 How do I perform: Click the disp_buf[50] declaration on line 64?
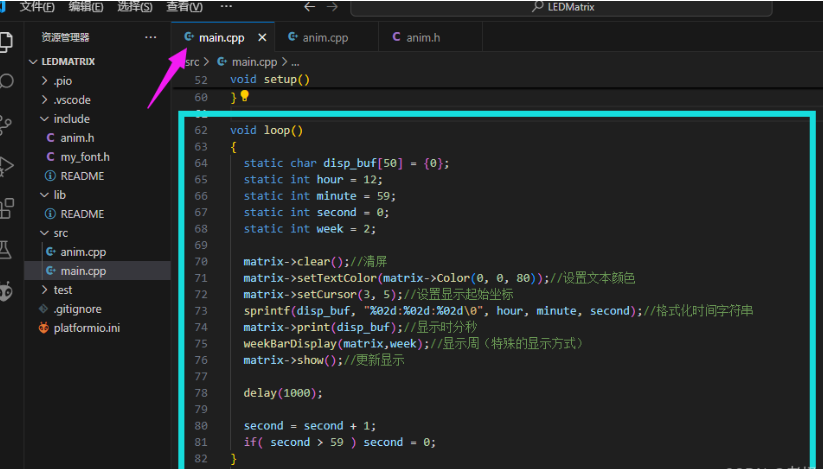pos(346,163)
